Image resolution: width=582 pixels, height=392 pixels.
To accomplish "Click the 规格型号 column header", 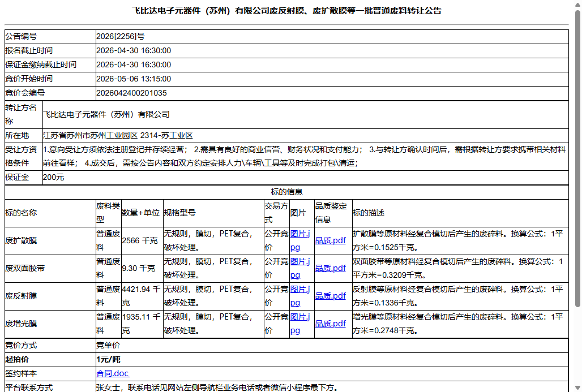I will [x=179, y=213].
